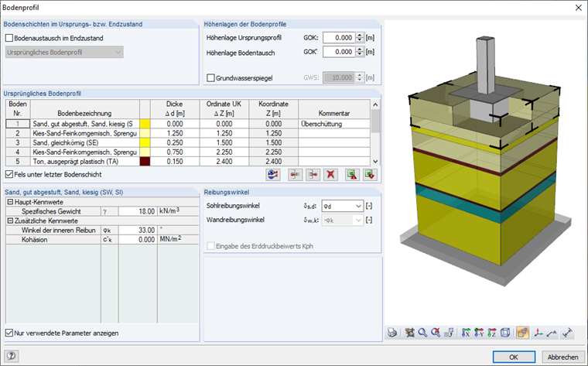588x366 pixels.
Task: Set the view in Z direction
Action: (x=491, y=333)
